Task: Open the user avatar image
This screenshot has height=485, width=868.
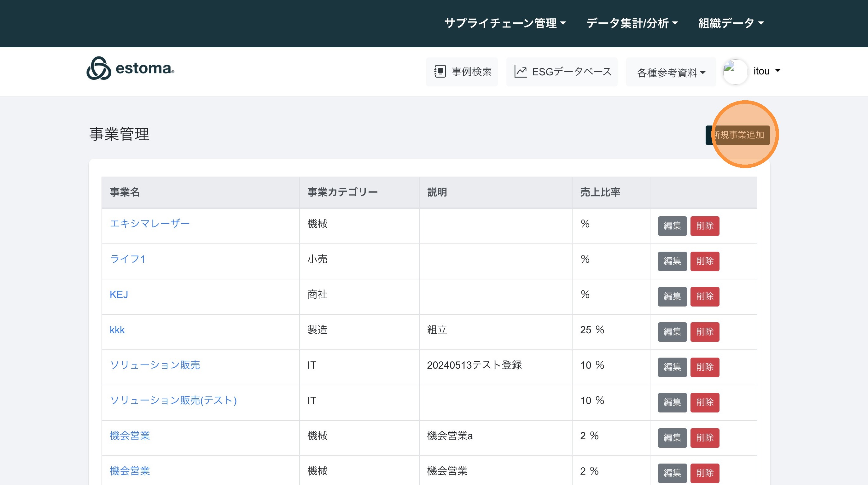Action: click(735, 72)
